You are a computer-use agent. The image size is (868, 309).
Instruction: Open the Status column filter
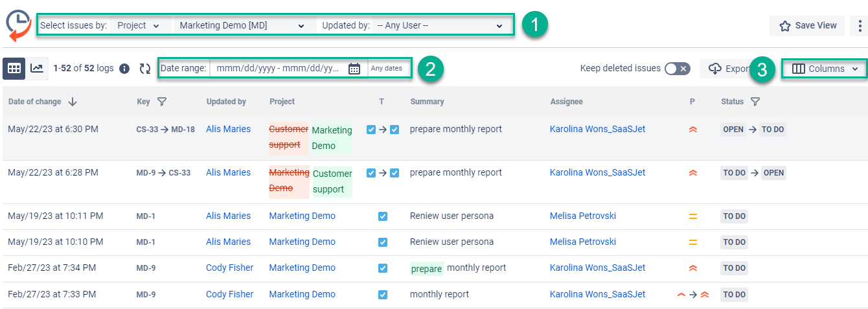pos(755,102)
